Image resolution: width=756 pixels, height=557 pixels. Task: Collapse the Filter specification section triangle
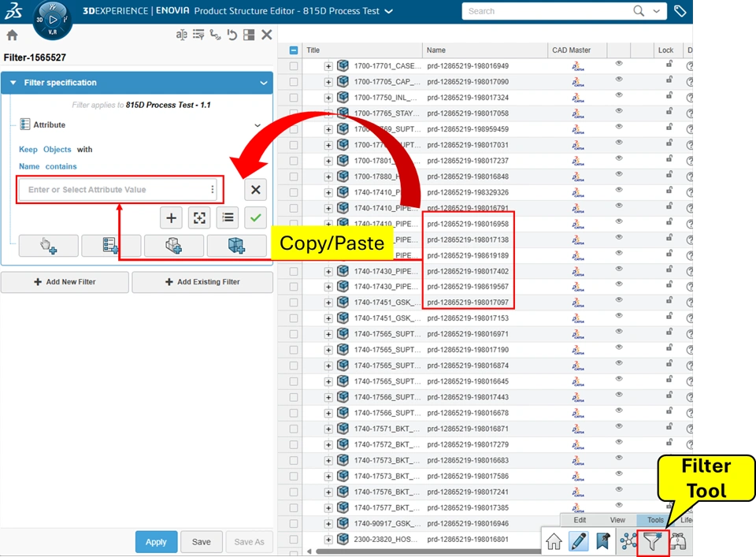coord(13,83)
